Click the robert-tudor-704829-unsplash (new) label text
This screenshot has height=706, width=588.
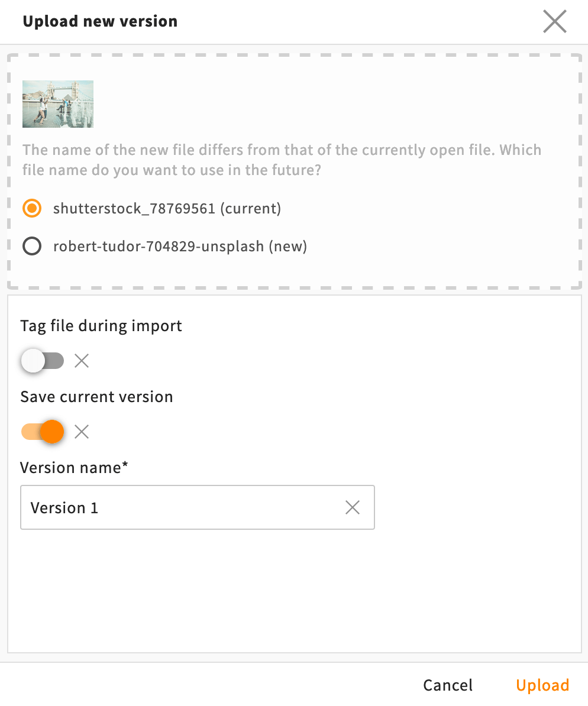[180, 247]
